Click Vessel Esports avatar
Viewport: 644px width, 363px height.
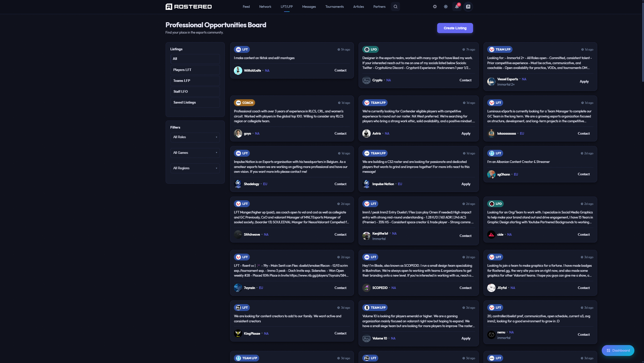pyautogui.click(x=491, y=82)
